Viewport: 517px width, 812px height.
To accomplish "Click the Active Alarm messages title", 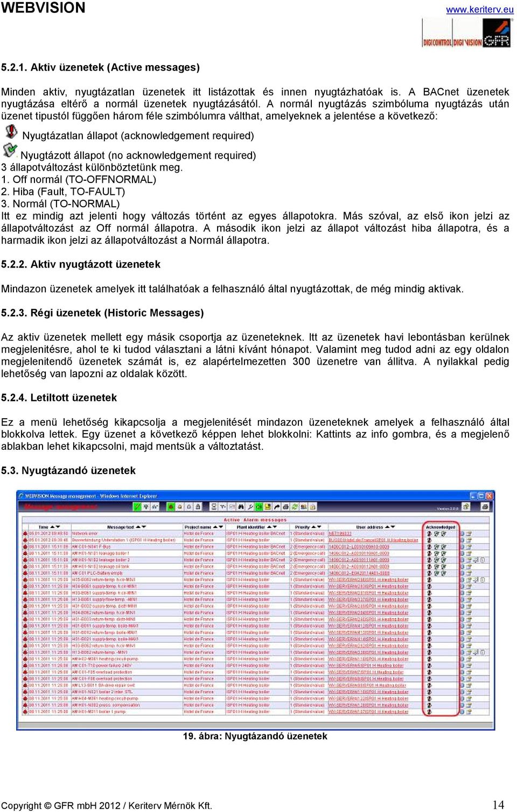I will click(255, 520).
